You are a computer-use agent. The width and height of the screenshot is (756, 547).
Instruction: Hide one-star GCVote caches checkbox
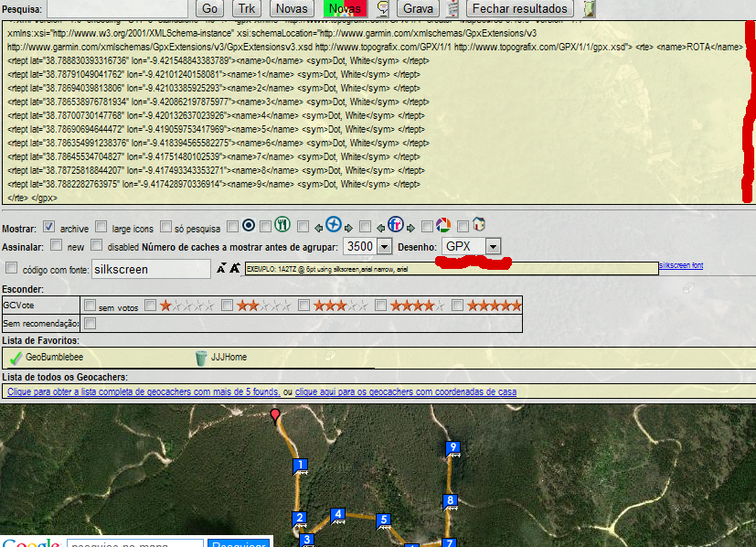coord(151,305)
